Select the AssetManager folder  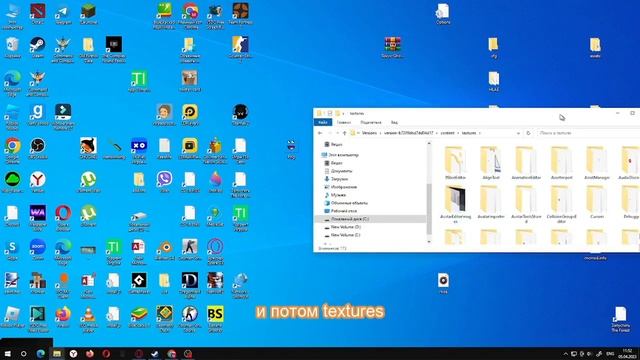coord(596,163)
